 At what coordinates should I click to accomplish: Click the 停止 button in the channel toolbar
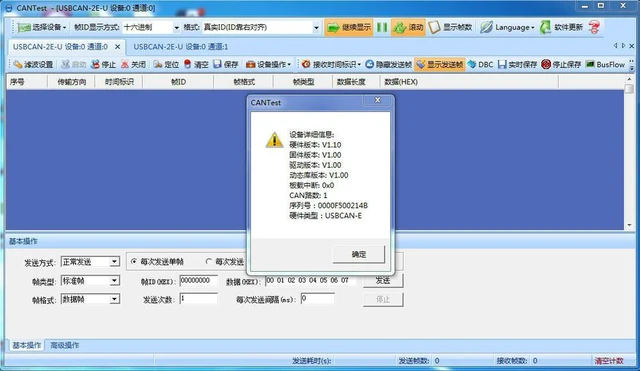104,64
